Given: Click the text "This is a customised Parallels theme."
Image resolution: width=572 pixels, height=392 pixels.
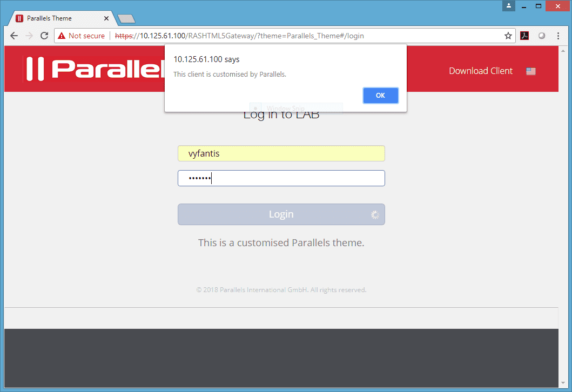Looking at the screenshot, I should [281, 243].
